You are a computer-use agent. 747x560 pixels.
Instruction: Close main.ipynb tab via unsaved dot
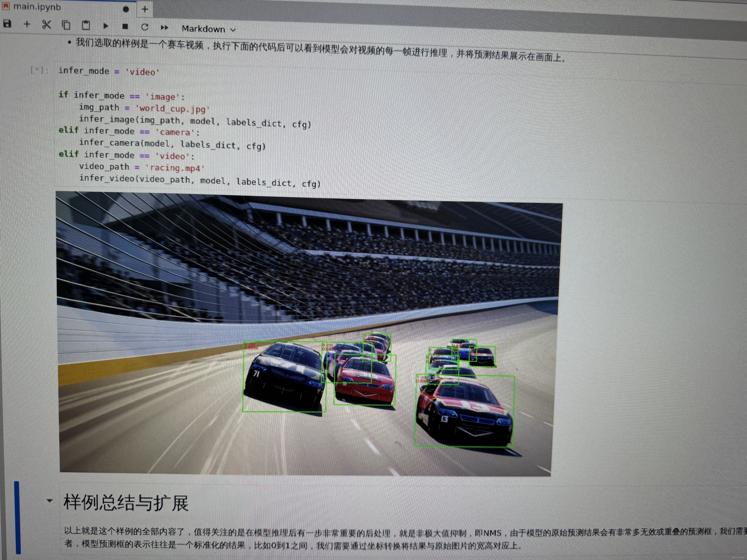tap(126, 9)
